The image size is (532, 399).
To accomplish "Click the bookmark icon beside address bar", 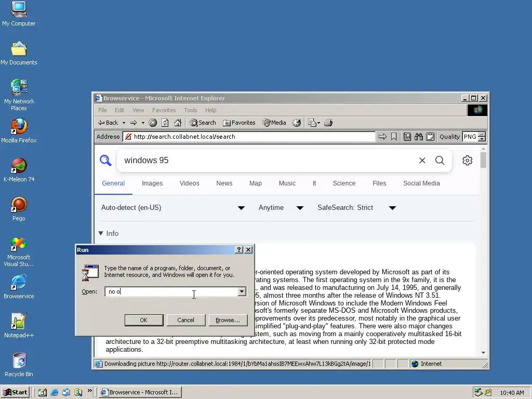I will tap(394, 137).
